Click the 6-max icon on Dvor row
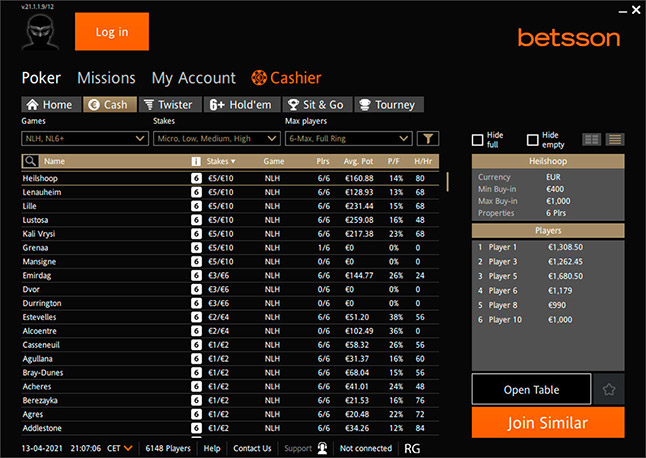The height and width of the screenshot is (458, 646). pos(197,289)
